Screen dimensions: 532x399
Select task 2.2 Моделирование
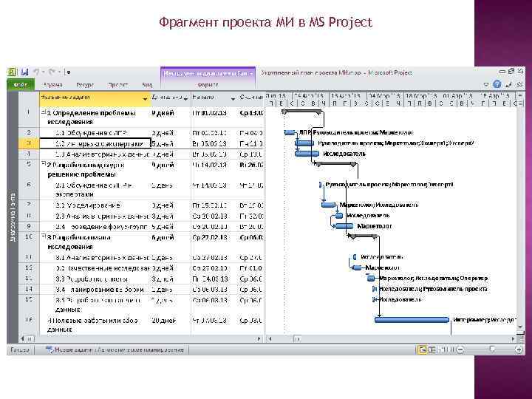pos(95,205)
